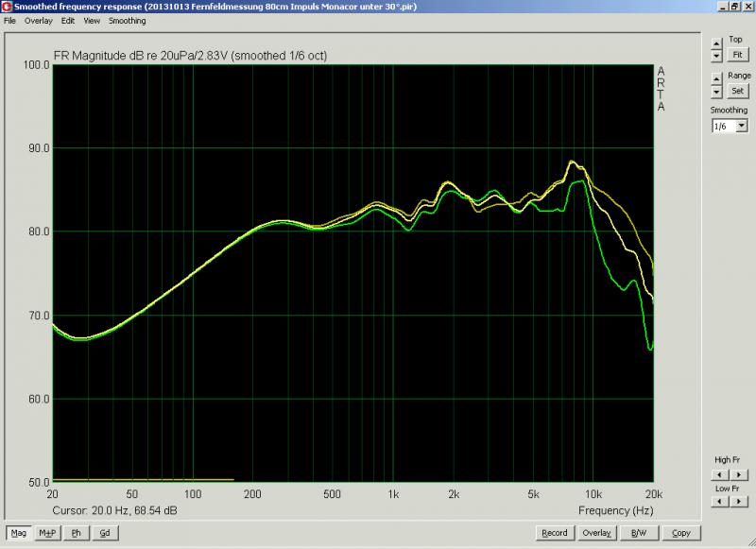Click the 1/6 smoothing value field
Screen dimensions: 756x549
(x=724, y=127)
